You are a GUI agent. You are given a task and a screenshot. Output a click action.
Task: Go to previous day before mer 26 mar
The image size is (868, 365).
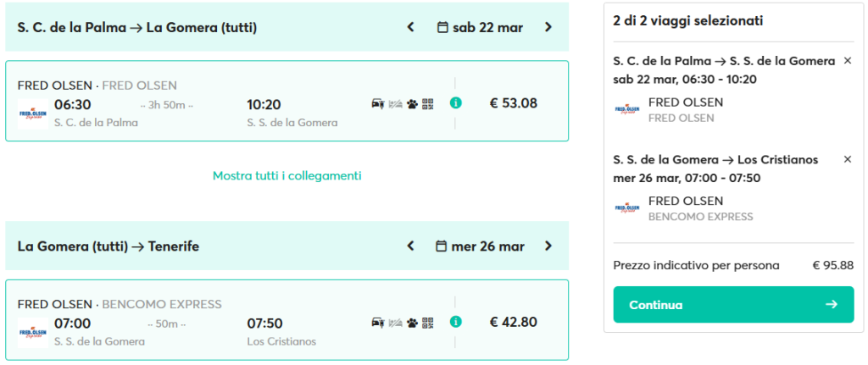411,246
